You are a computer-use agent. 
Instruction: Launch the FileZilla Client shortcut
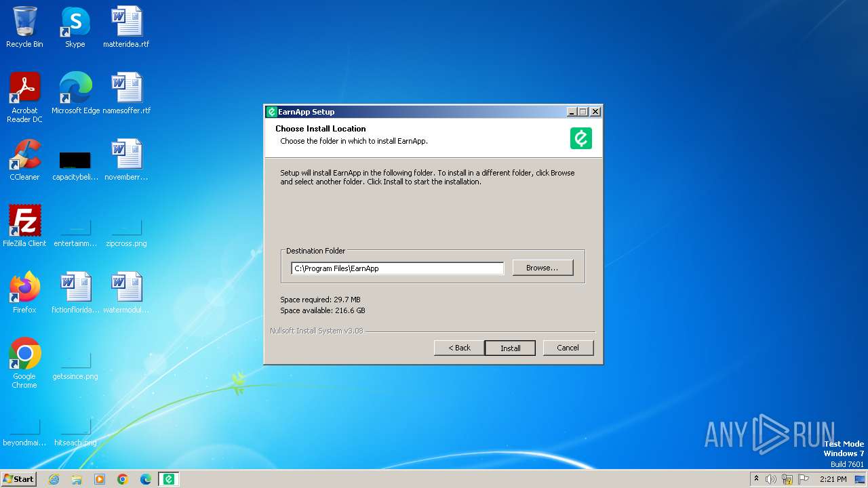click(x=24, y=226)
